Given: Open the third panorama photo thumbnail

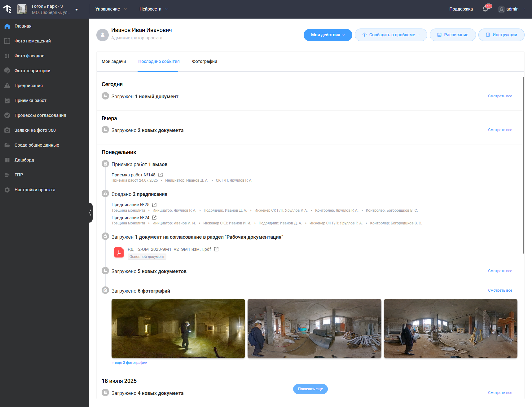Looking at the screenshot, I should click(451, 329).
